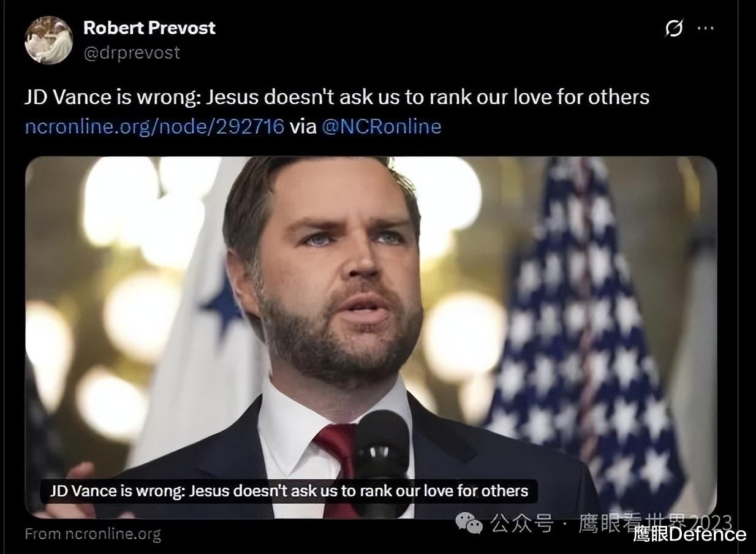
Task: Click the word 'via' in the tweet
Action: point(303,126)
